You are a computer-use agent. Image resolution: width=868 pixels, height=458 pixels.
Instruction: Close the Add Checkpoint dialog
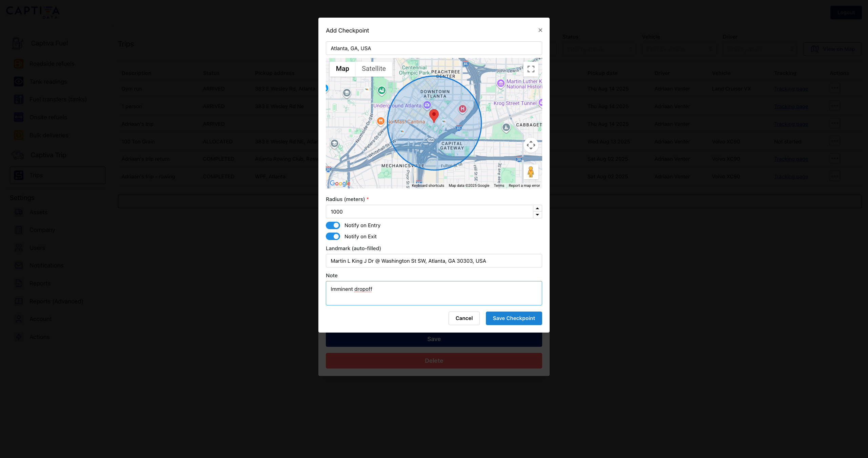540,30
